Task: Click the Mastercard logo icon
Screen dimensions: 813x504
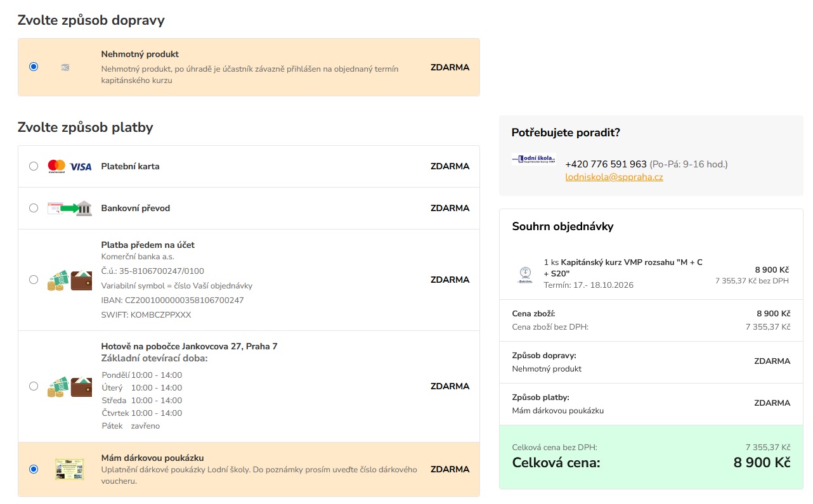Action: [57, 166]
